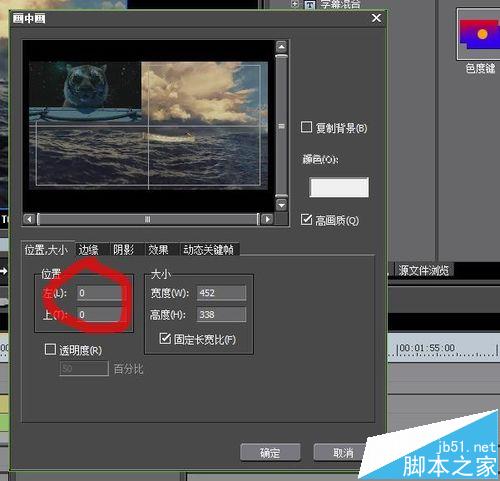Enable the 复制背景(B) checkbox
500x481 pixels.
click(x=306, y=127)
